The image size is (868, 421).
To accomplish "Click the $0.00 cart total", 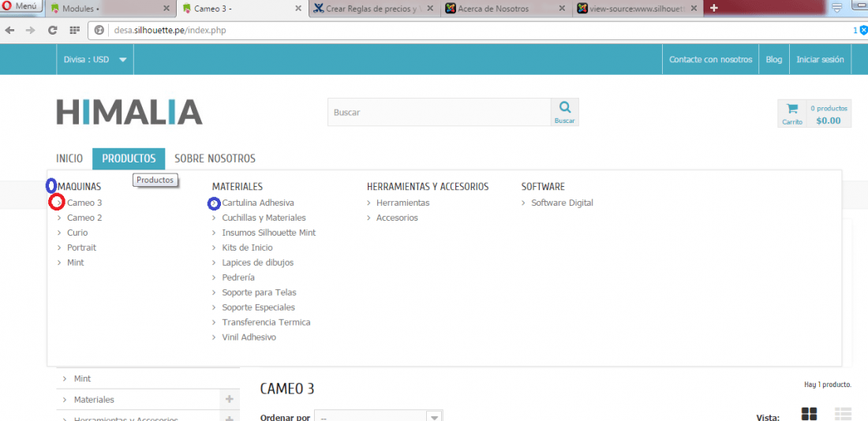I will pyautogui.click(x=828, y=121).
